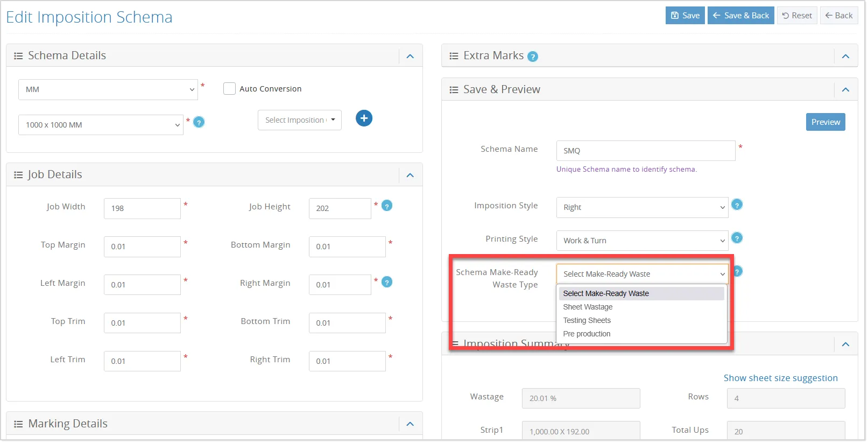Click help icon next to Extra Marks

coord(533,57)
